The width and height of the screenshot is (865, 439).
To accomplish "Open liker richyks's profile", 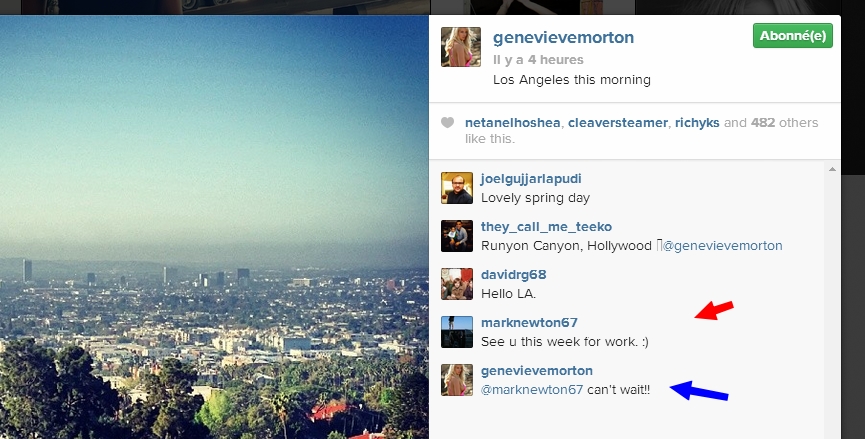I will point(697,122).
